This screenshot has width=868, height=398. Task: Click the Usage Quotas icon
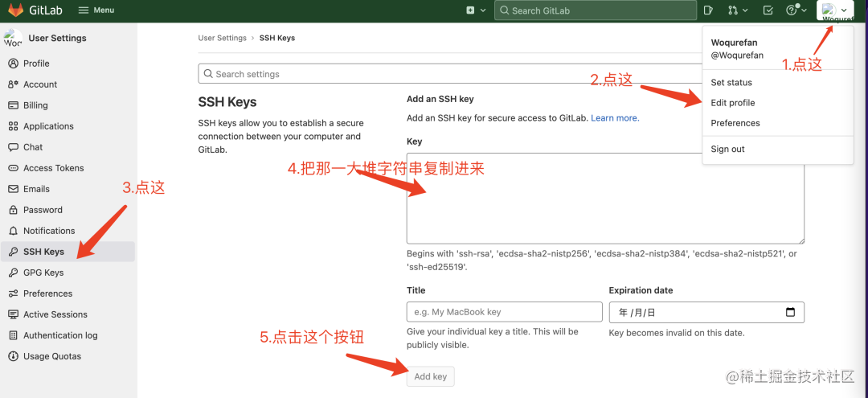pyautogui.click(x=14, y=356)
